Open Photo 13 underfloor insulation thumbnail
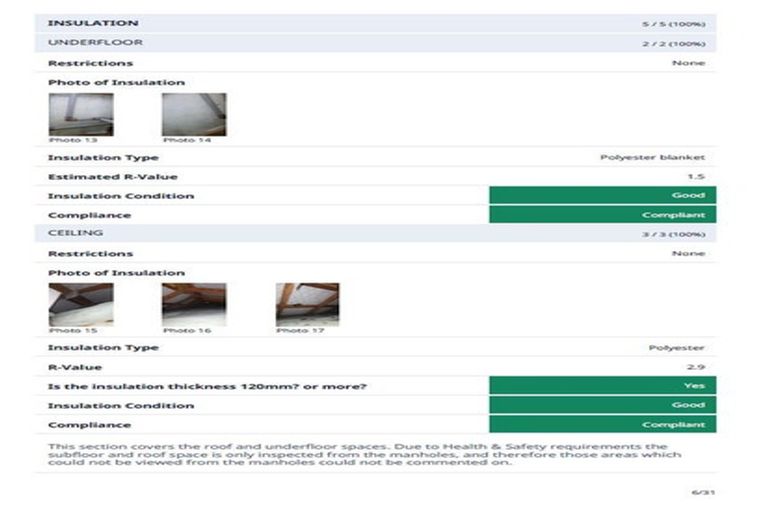Viewport: 768px width, 512px height. click(81, 114)
